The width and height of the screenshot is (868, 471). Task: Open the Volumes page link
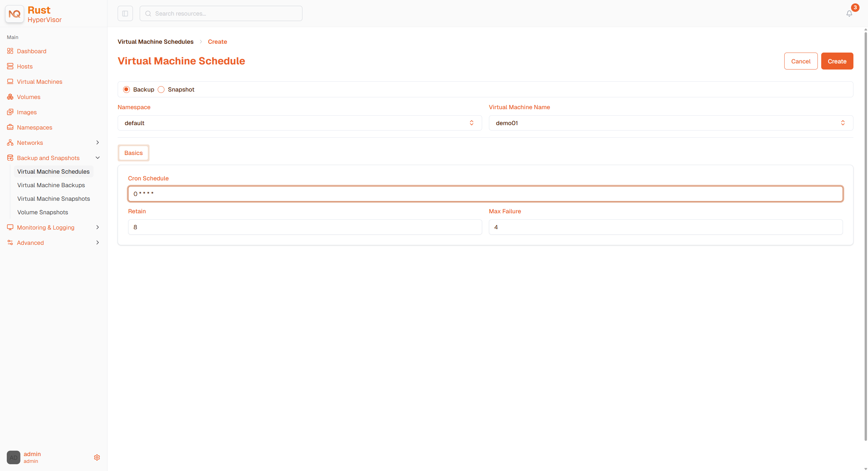point(28,97)
